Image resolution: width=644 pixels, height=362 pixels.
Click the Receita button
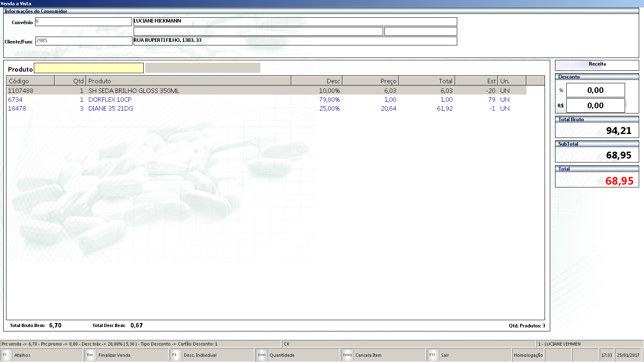[597, 64]
